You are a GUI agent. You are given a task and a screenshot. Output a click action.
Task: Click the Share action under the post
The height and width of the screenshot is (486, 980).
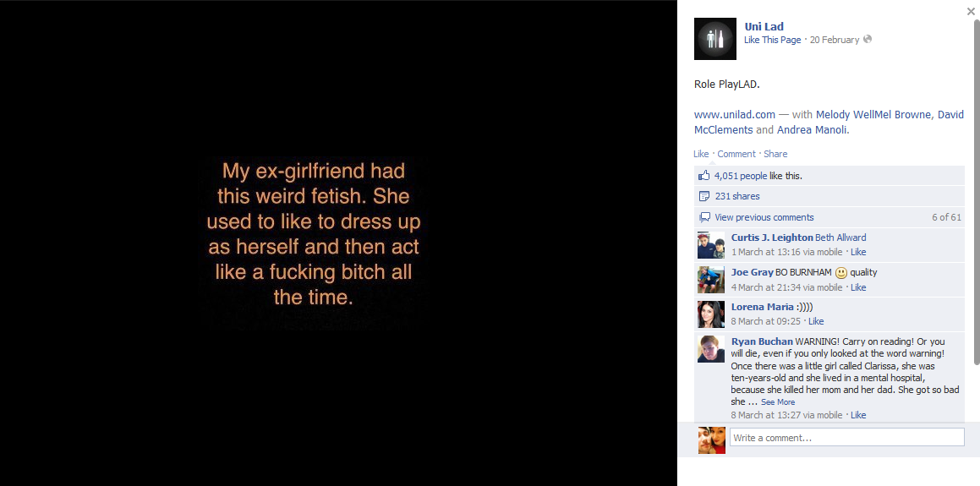[x=775, y=154]
